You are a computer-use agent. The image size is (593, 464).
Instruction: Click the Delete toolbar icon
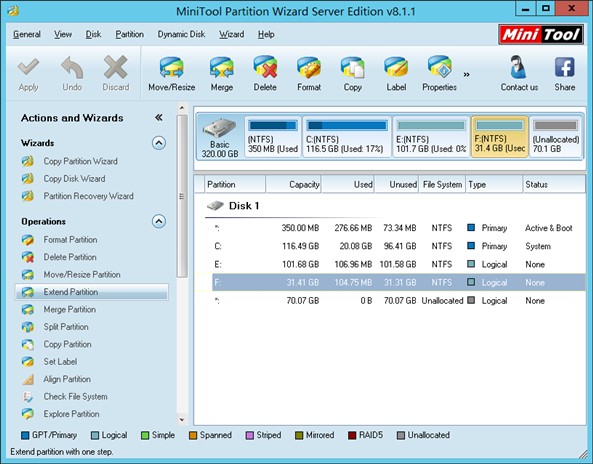pos(265,67)
